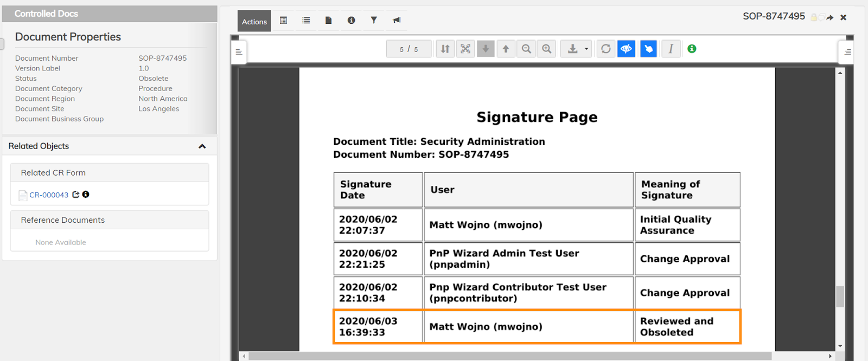Open the download dropdown arrow

(x=586, y=49)
